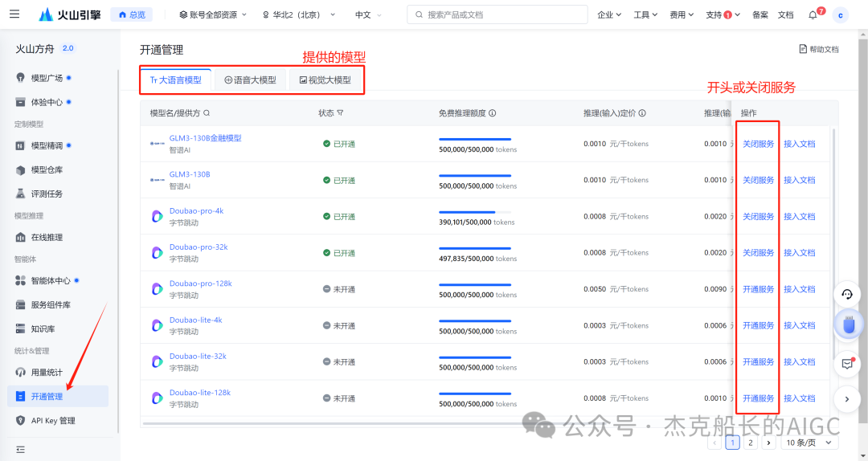
Task: Open the Doubao-lite-128k model link
Action: point(200,393)
